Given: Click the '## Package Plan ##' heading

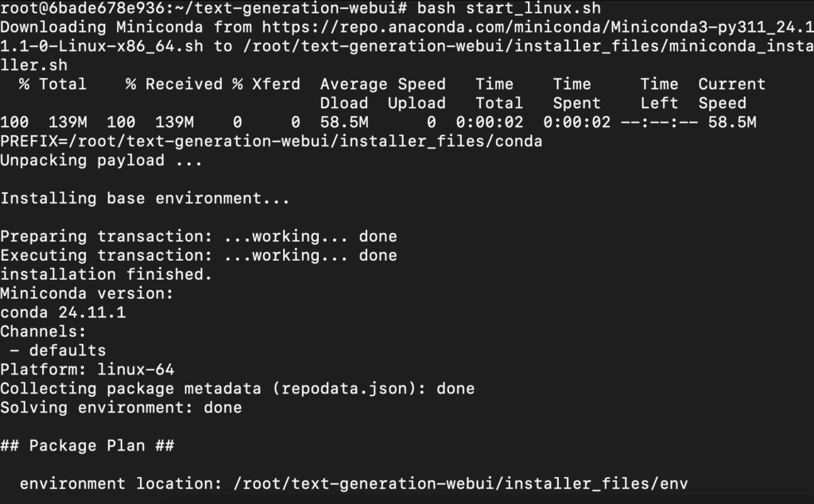Looking at the screenshot, I should (x=87, y=446).
